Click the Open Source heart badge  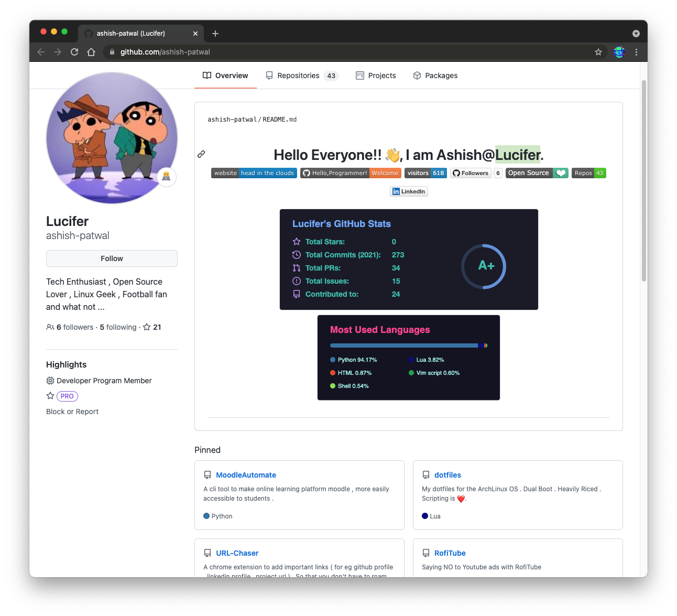coord(537,173)
